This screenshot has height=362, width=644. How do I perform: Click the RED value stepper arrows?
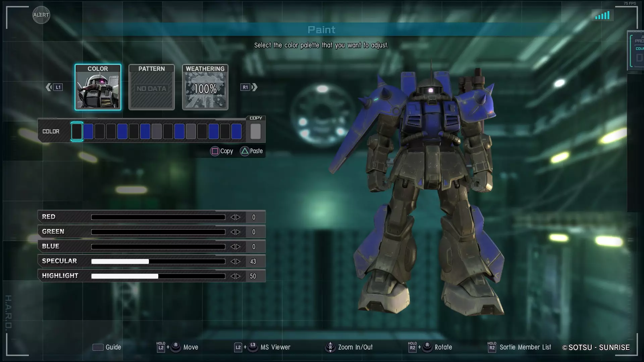point(235,217)
